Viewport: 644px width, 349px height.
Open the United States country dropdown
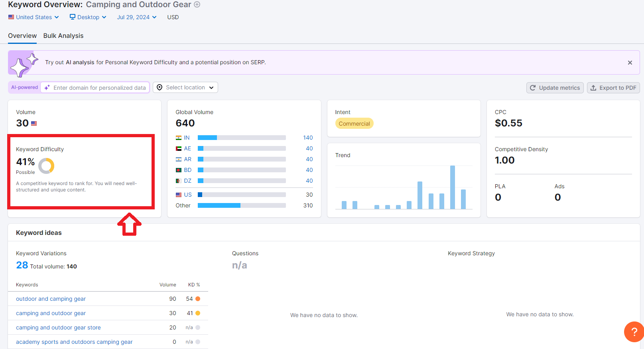pyautogui.click(x=33, y=17)
